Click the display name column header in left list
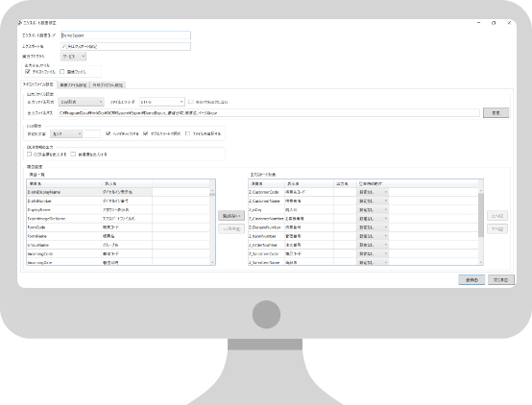532x405 pixels. coord(127,183)
